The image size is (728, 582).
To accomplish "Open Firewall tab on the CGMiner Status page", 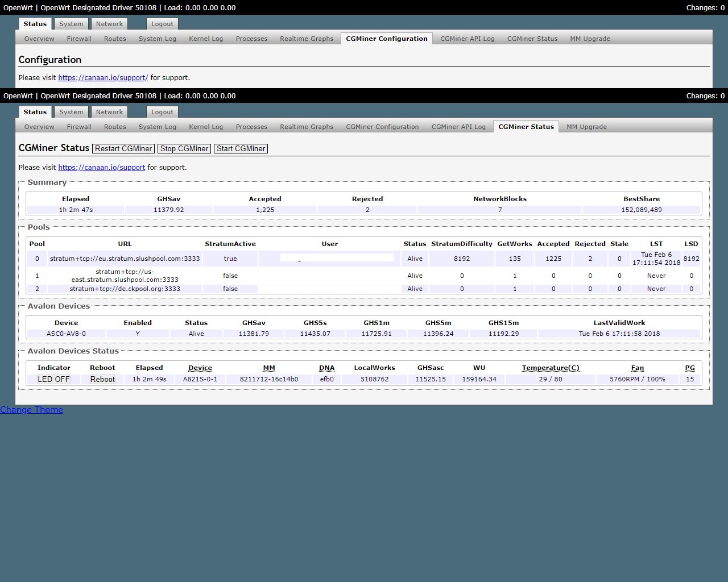I will pyautogui.click(x=79, y=127).
